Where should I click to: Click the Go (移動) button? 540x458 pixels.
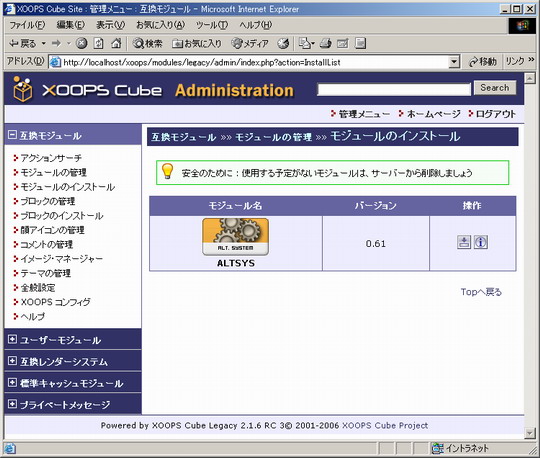pos(483,62)
